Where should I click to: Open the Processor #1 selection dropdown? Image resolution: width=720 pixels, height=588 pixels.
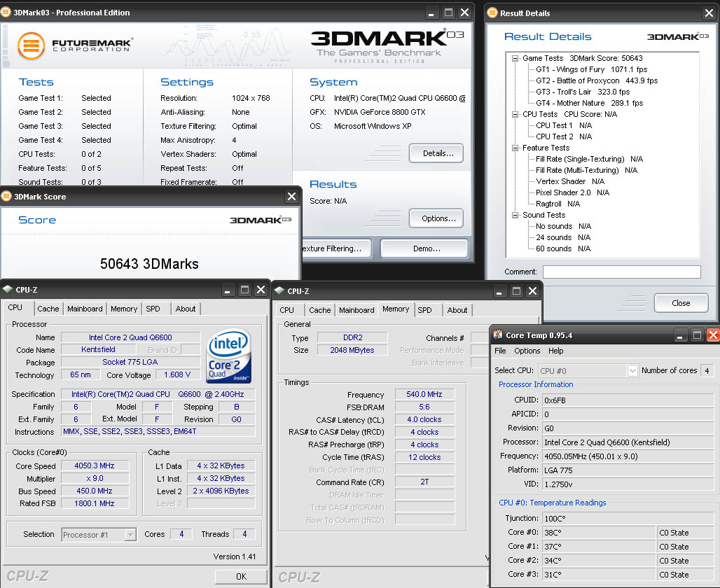coord(130,535)
